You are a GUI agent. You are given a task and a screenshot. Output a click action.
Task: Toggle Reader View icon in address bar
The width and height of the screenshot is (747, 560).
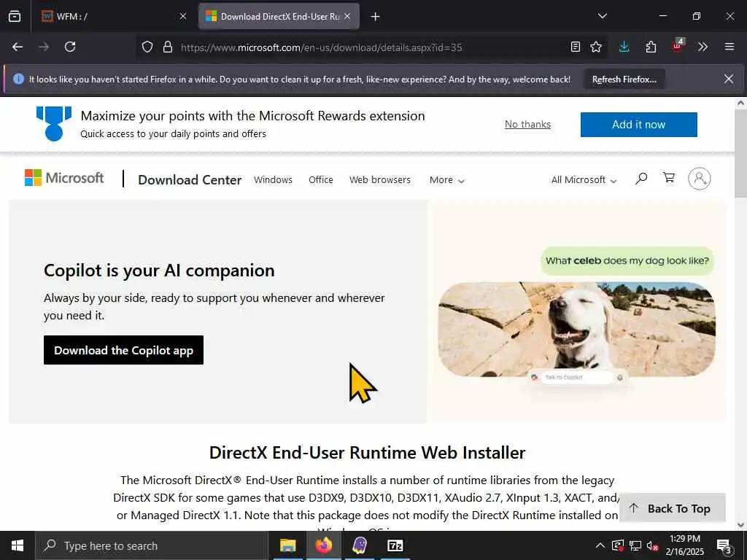tap(576, 47)
